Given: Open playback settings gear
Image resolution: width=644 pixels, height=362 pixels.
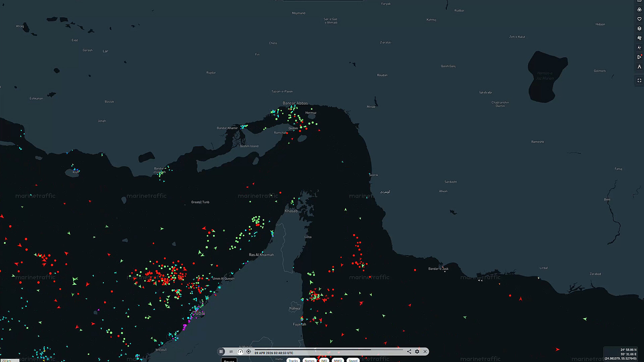Looking at the screenshot, I should pyautogui.click(x=417, y=352).
